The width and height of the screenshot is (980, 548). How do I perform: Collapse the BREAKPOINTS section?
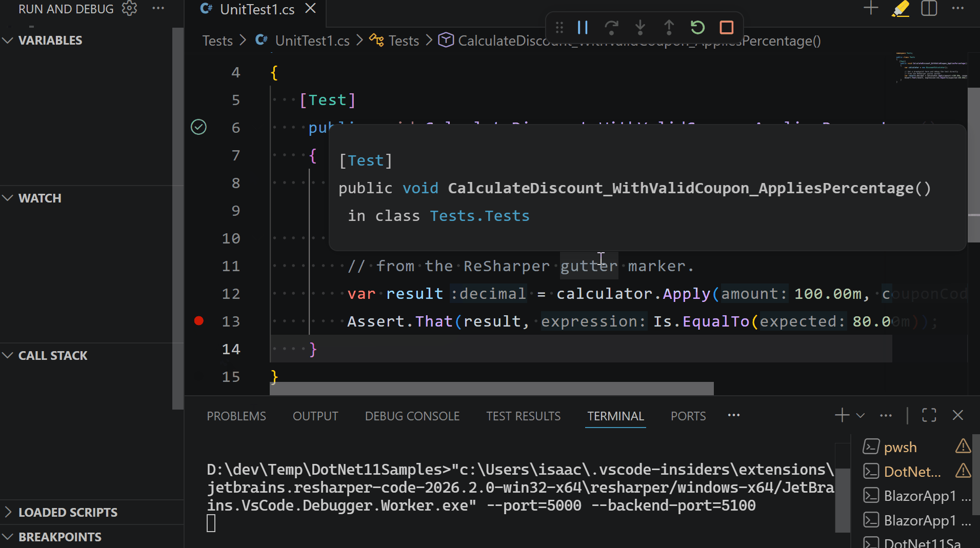[59, 537]
